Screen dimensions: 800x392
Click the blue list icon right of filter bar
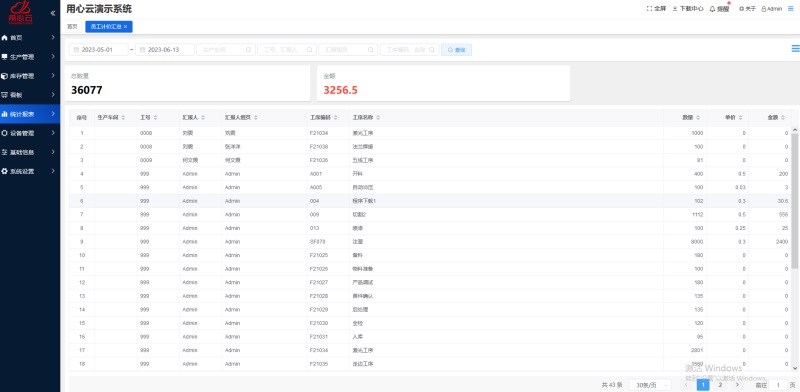pos(795,48)
